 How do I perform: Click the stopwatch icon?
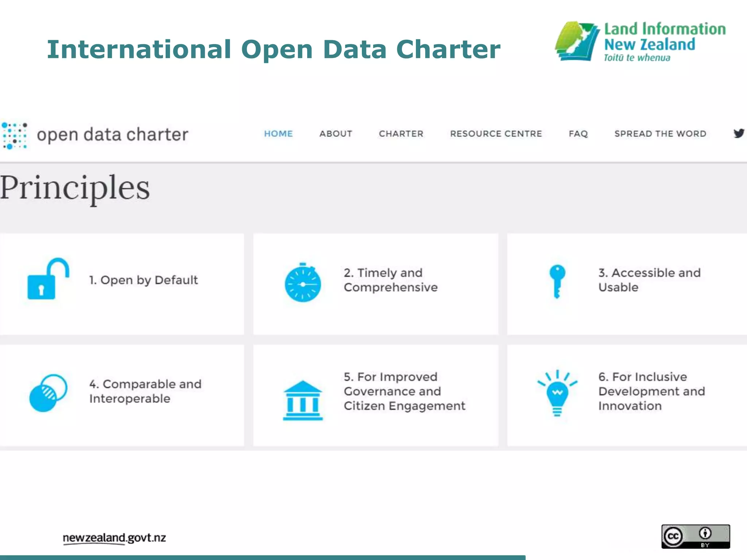(303, 282)
